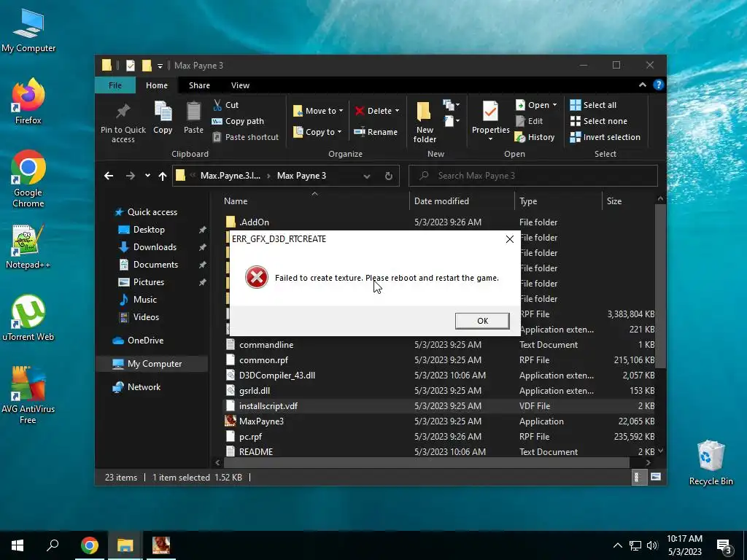Click Rename in Organize group
747x560 pixels.
click(376, 132)
